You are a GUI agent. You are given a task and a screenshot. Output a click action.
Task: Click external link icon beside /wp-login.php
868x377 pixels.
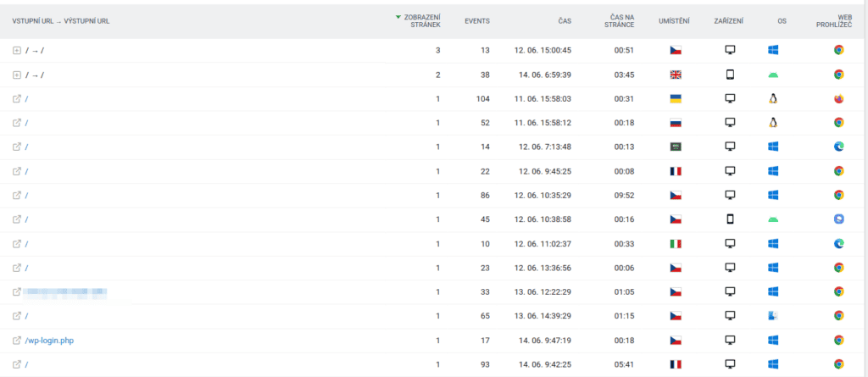click(x=16, y=341)
